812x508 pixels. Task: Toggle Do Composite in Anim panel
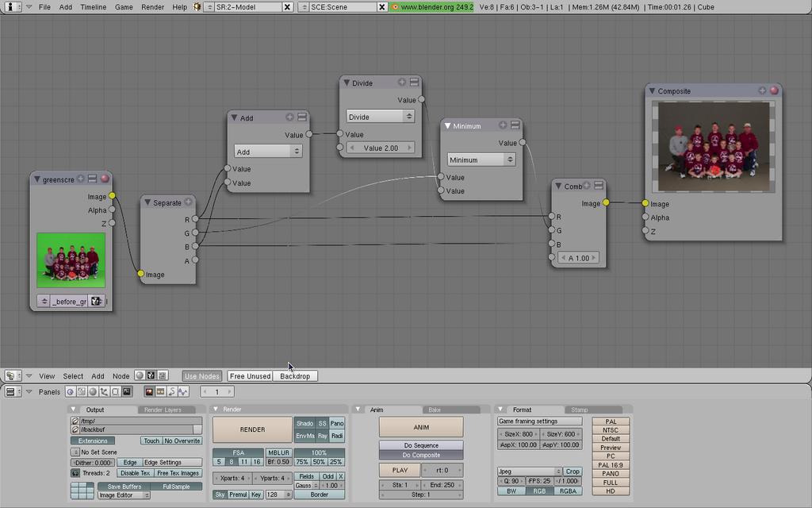click(421, 455)
